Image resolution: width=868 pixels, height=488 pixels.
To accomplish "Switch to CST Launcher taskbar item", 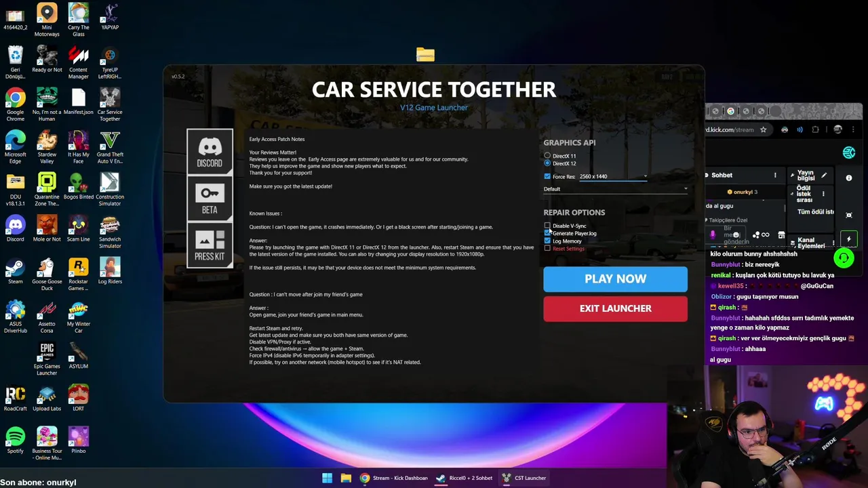I will (524, 478).
